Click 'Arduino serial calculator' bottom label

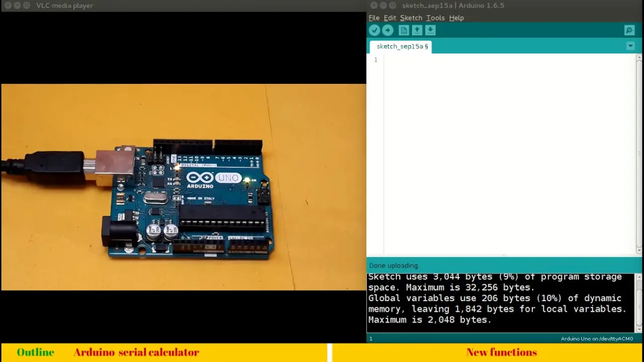tap(136, 352)
